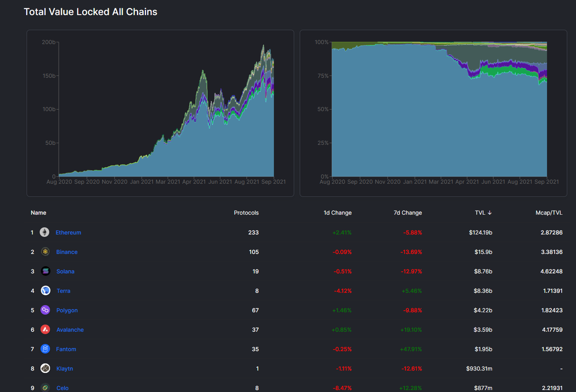Click Binance's protocol count 105
The height and width of the screenshot is (392, 576).
pos(254,252)
